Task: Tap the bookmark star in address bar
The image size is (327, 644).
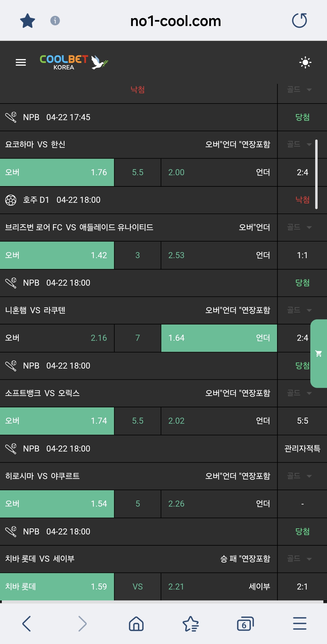Action: click(x=28, y=21)
